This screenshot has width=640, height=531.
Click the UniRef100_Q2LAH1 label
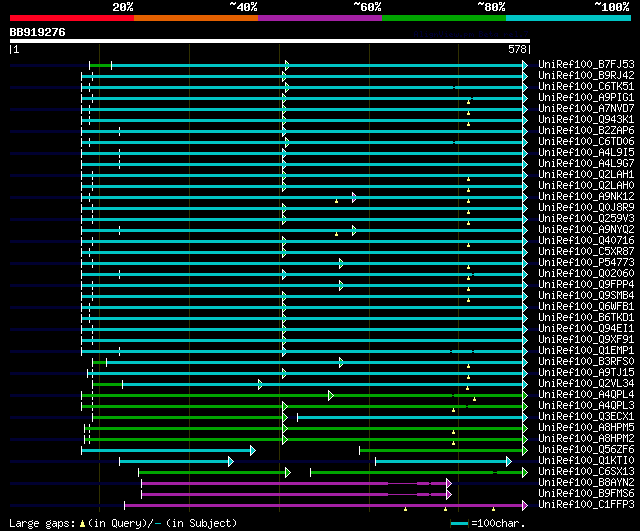click(x=586, y=175)
